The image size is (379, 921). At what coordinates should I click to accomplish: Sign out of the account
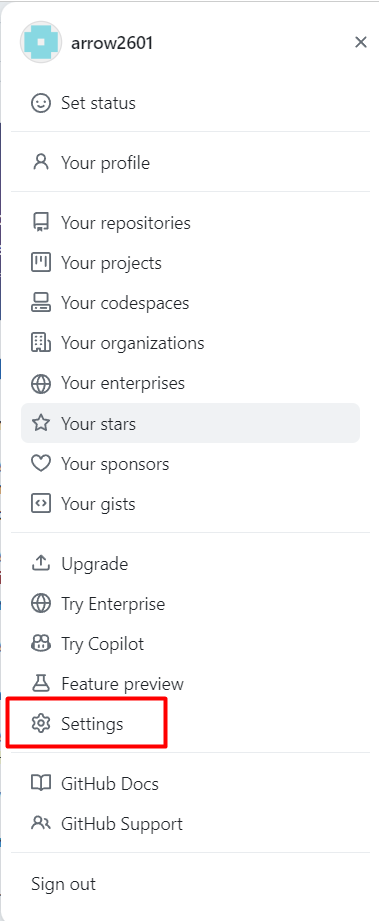pyautogui.click(x=190, y=884)
